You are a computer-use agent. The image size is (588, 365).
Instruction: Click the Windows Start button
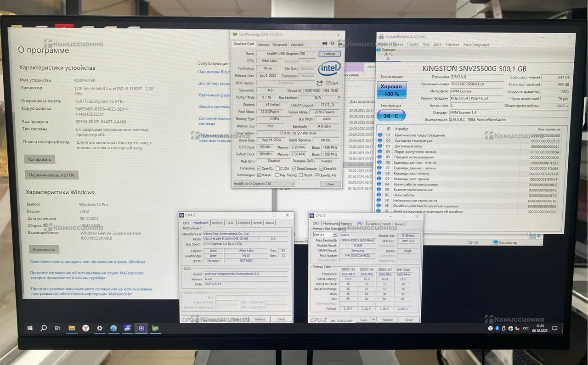tap(30, 328)
